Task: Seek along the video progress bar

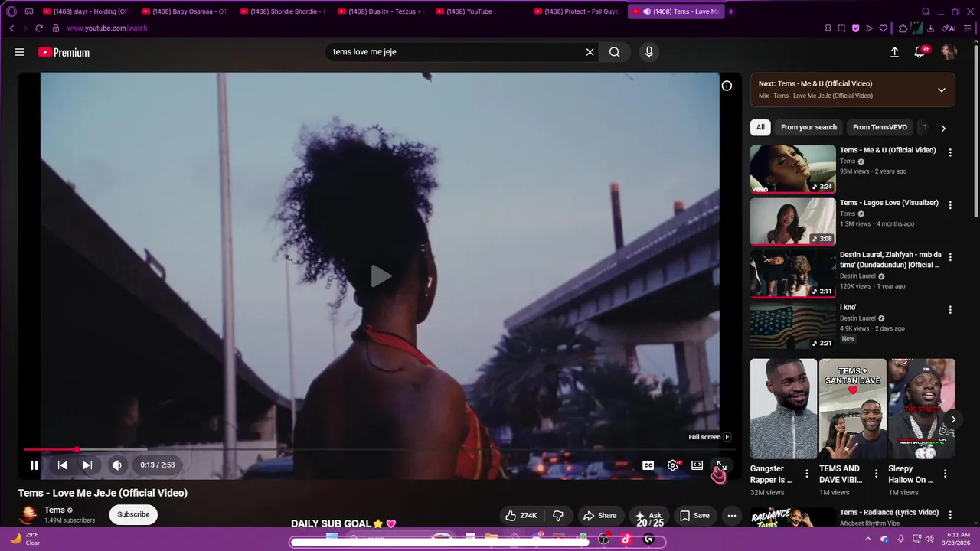Action: point(380,450)
